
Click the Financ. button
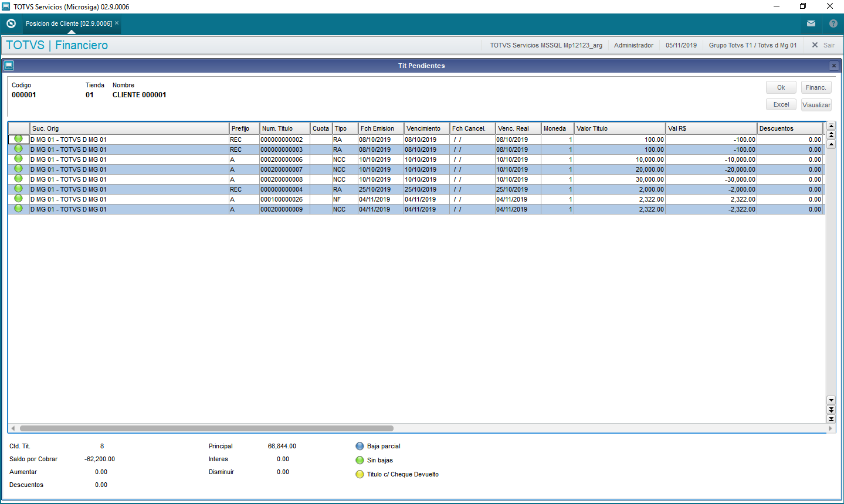(816, 87)
